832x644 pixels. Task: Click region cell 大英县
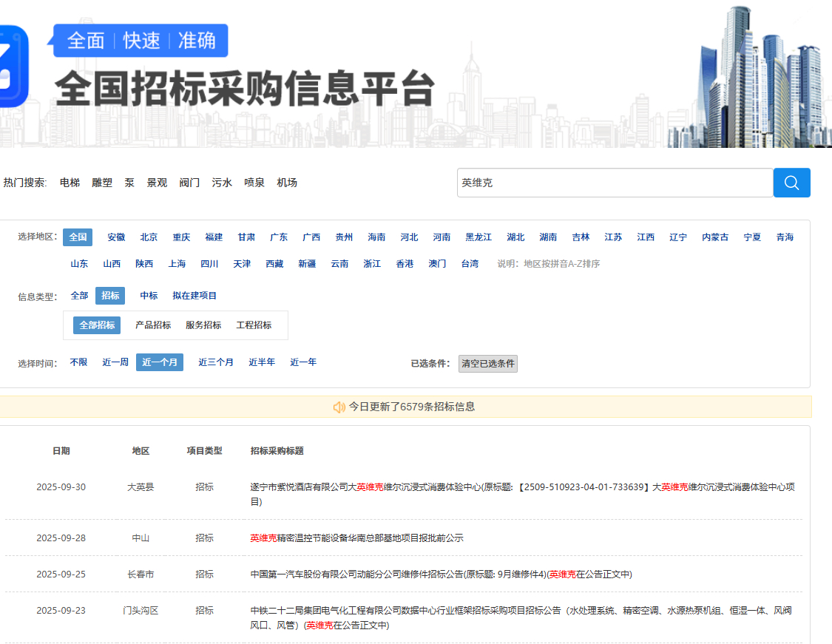(x=141, y=487)
